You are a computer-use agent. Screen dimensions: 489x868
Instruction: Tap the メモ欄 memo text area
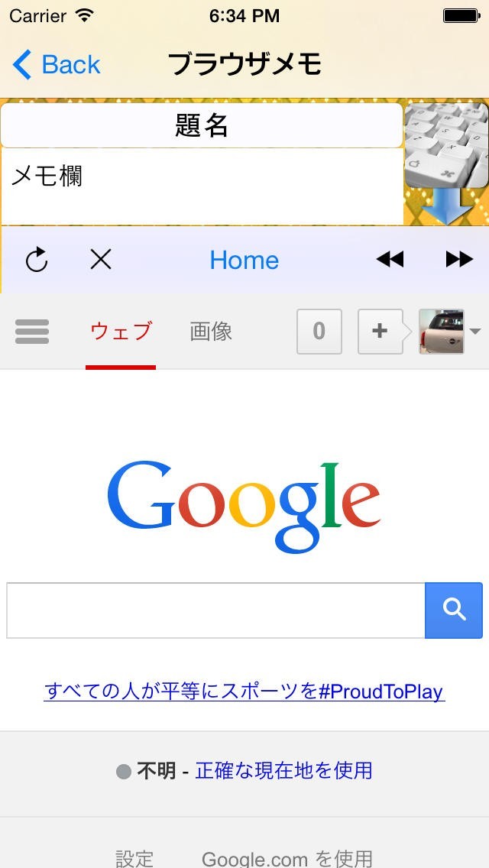(x=202, y=186)
